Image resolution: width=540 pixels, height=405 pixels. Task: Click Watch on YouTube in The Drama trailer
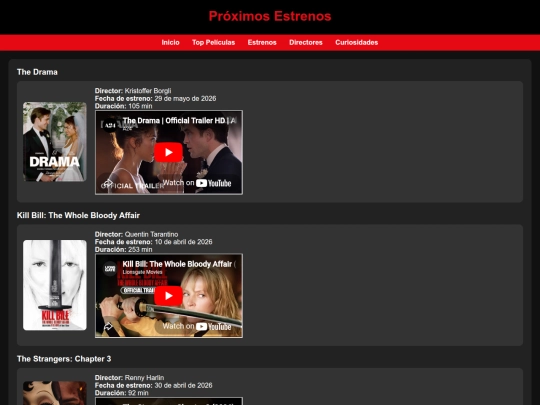(197, 183)
